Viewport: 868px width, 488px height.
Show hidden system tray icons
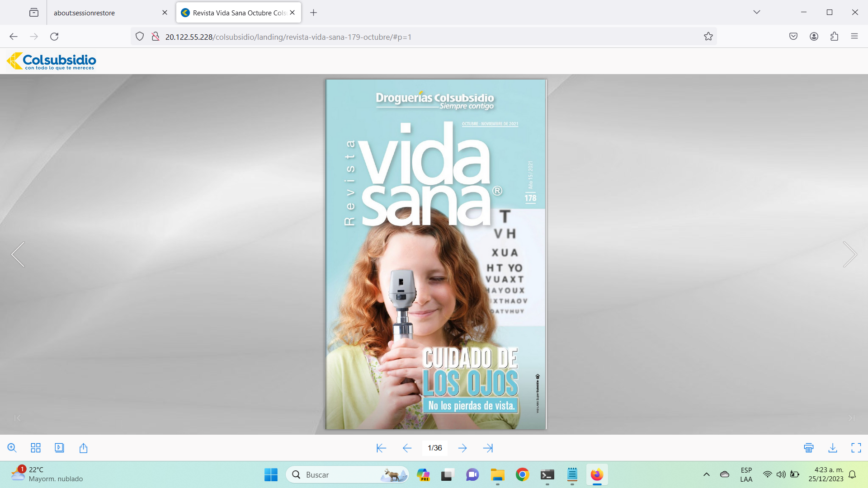coord(707,474)
